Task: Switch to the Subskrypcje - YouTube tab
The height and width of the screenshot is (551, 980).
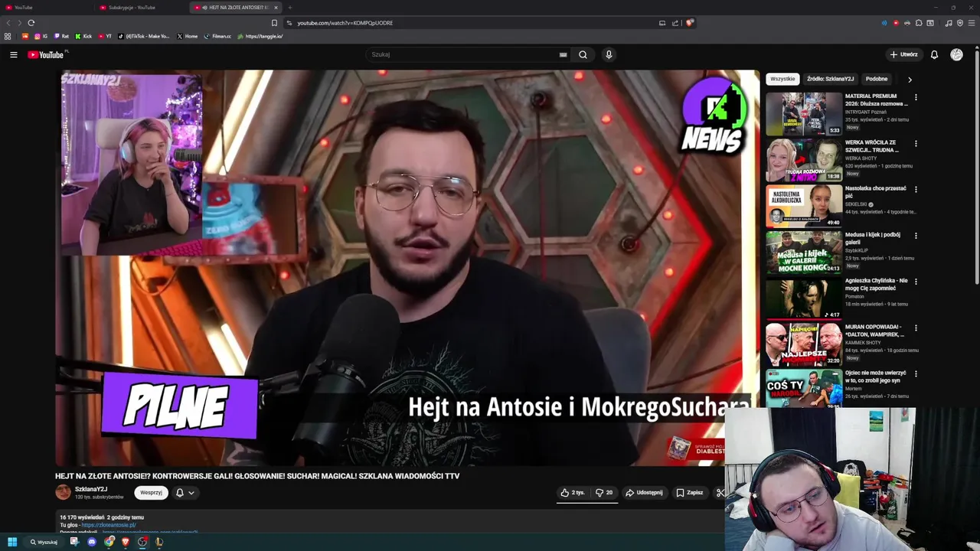Action: coord(140,7)
